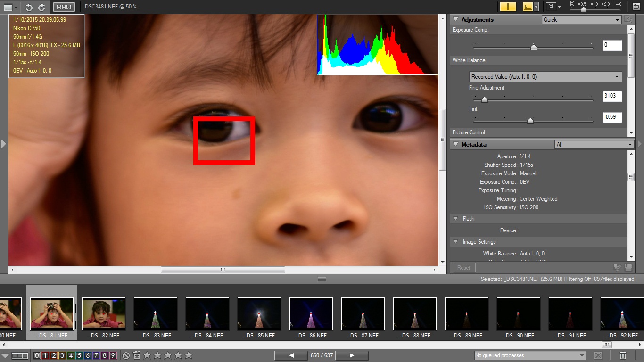Select the _DSC3482.NEF thumbnail
Viewport: 644px width, 362px height.
click(104, 314)
